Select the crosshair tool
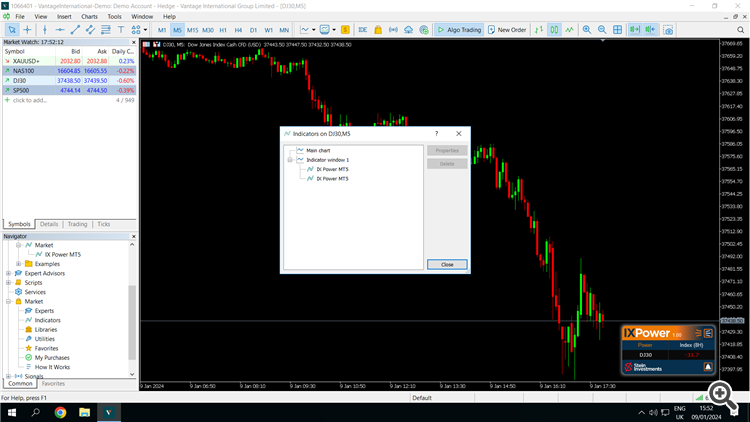Image resolution: width=750 pixels, height=422 pixels. 27,30
